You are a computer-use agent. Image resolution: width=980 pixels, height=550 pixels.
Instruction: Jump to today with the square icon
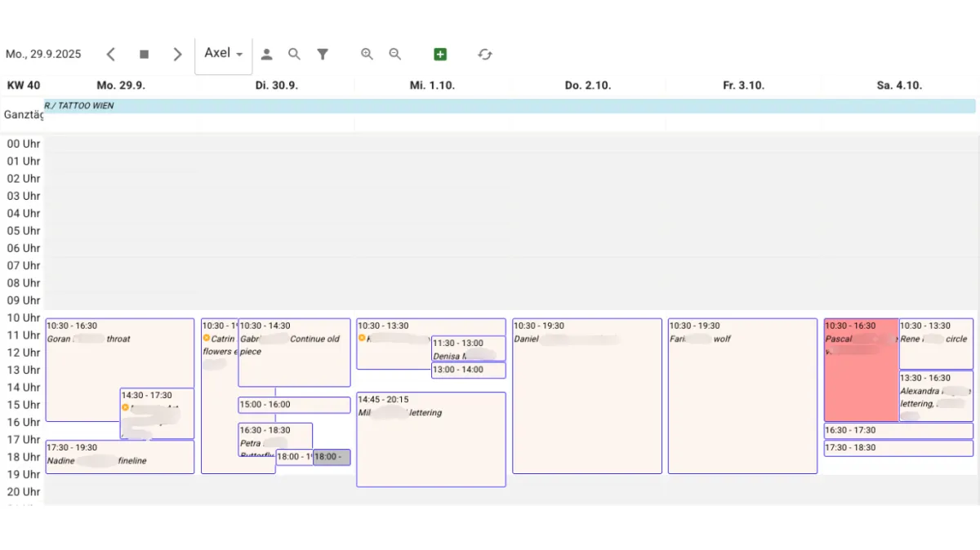coord(144,55)
